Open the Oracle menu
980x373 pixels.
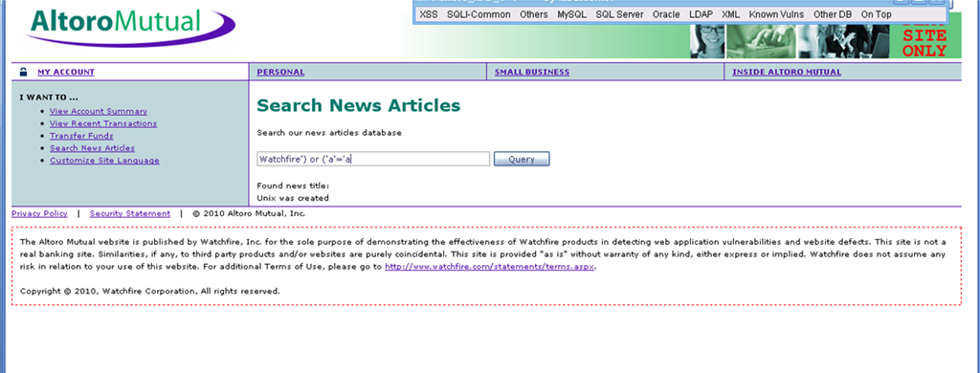[x=666, y=14]
